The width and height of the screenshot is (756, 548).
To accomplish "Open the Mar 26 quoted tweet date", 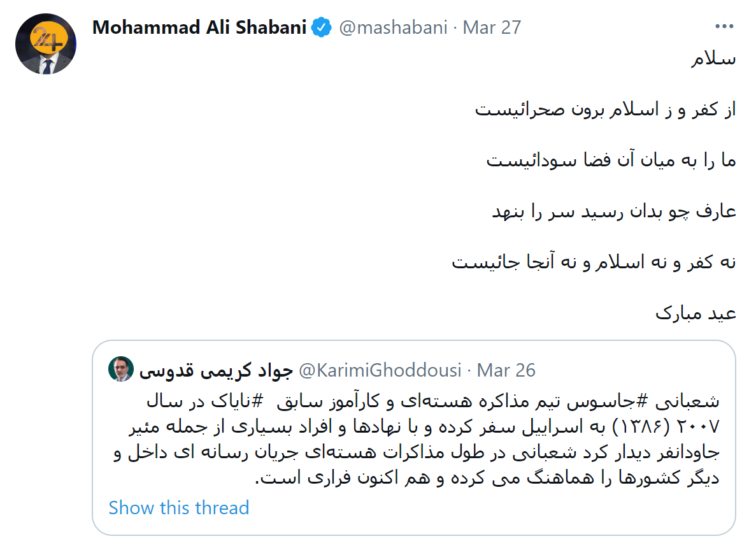I will pos(506,370).
